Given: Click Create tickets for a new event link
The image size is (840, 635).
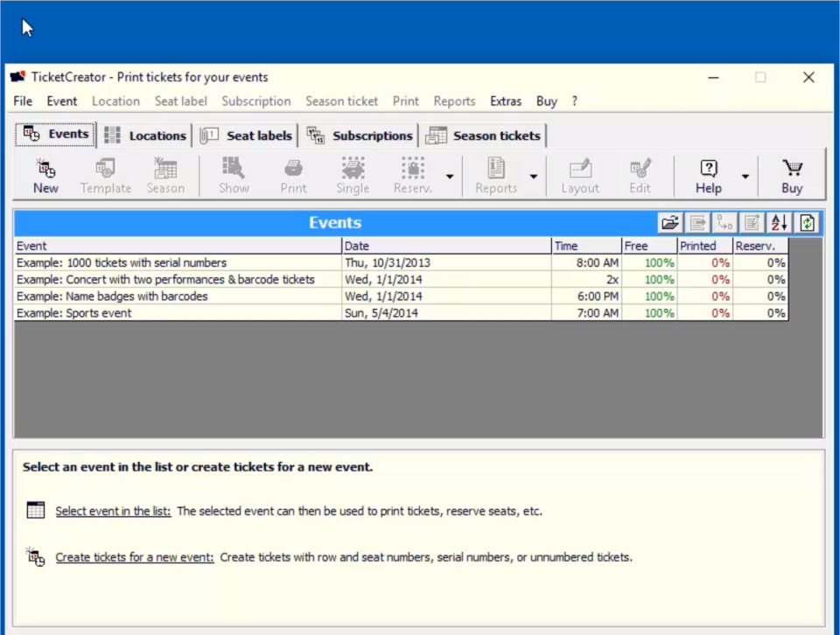Looking at the screenshot, I should click(135, 557).
